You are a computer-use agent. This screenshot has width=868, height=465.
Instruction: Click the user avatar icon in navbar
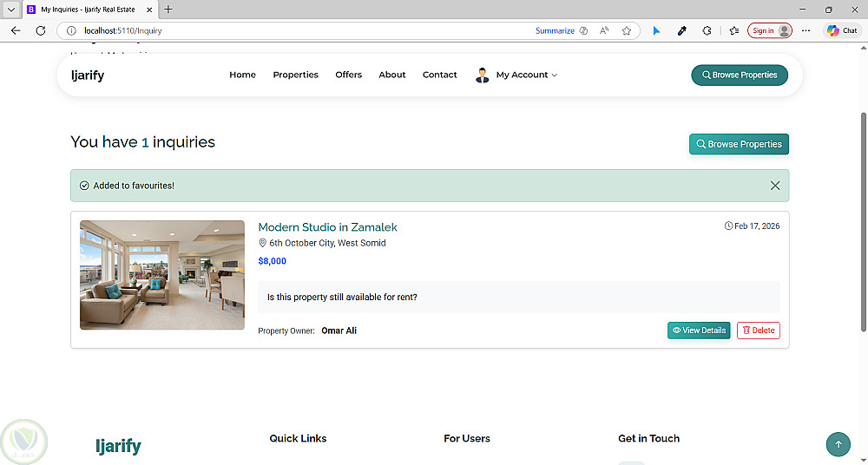coord(483,75)
